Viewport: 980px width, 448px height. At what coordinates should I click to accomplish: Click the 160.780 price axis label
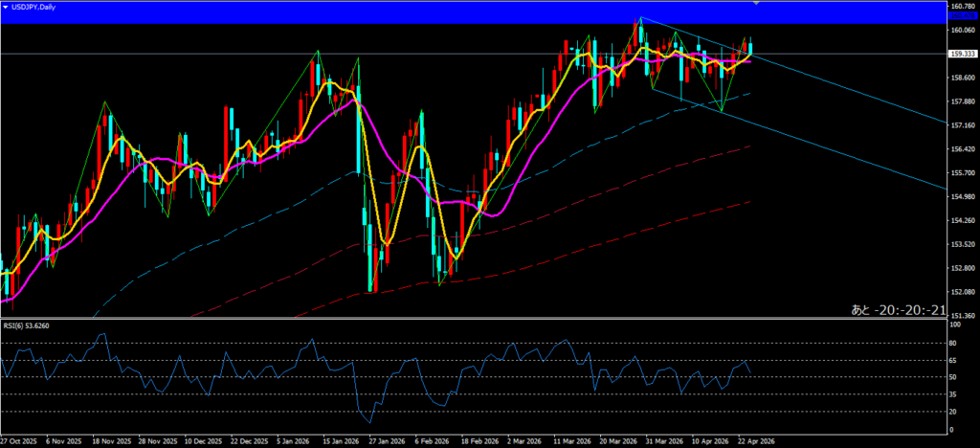click(x=961, y=7)
